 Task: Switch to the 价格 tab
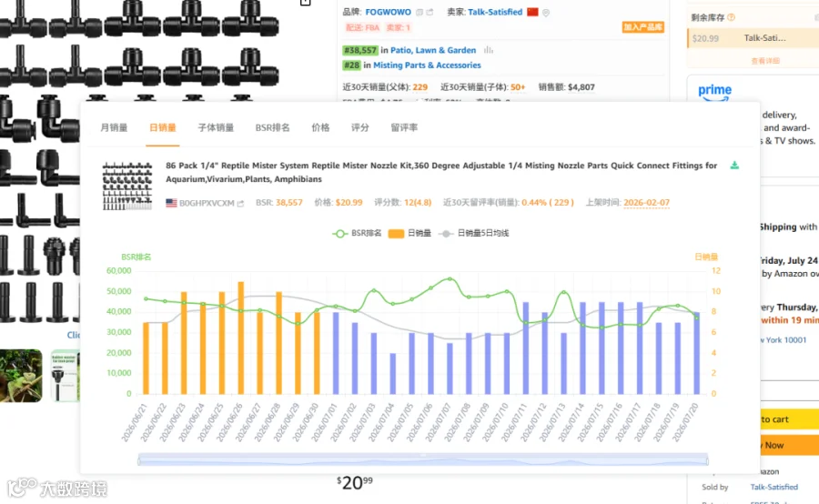pos(320,127)
